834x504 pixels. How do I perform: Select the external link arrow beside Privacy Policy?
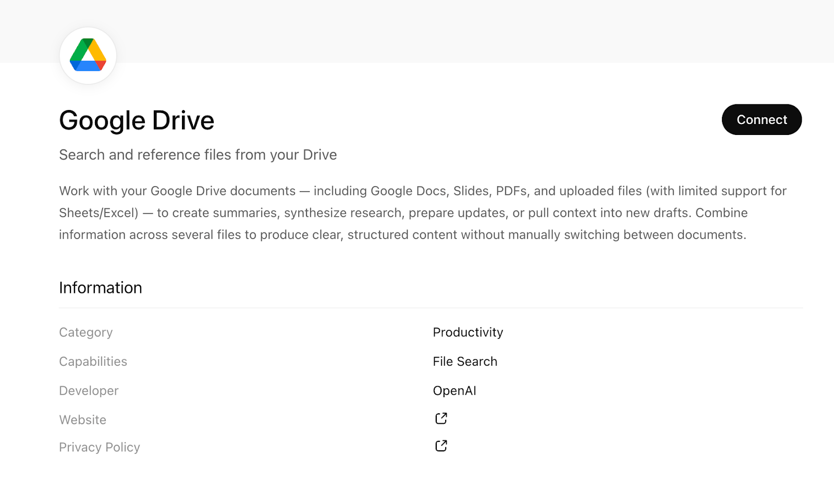tap(440, 446)
